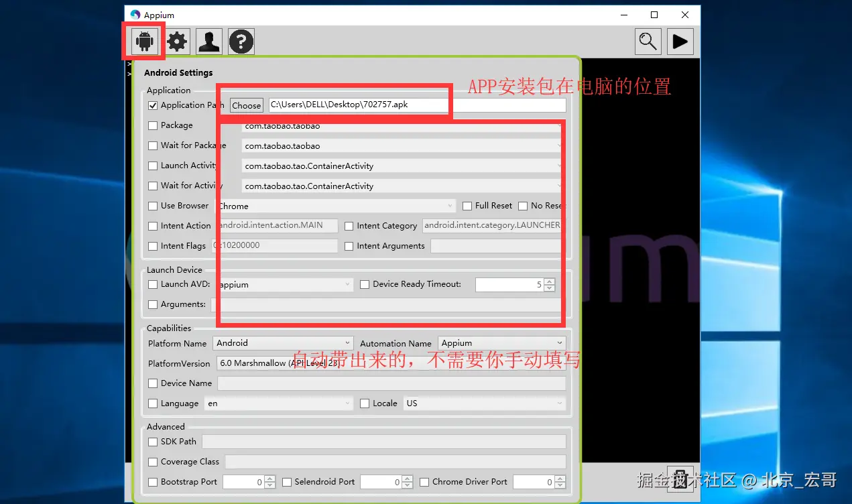Open the About question mark icon

pos(241,42)
